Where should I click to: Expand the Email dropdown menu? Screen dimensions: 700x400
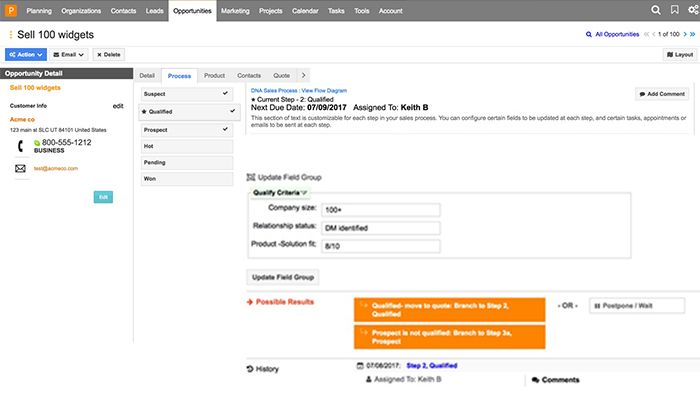69,55
